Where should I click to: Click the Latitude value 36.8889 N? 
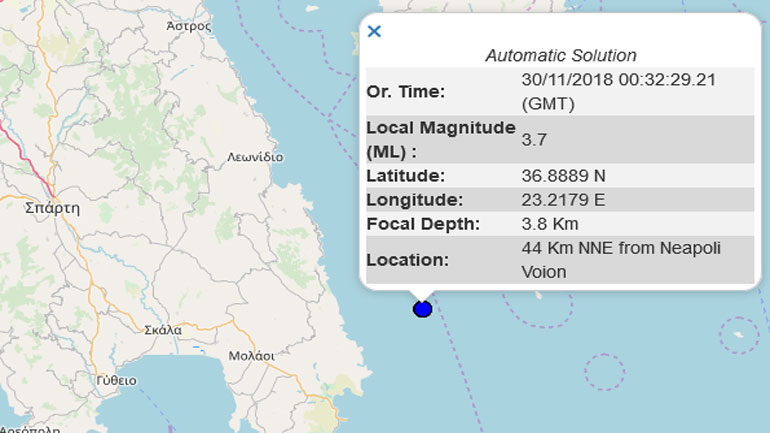[x=564, y=175]
